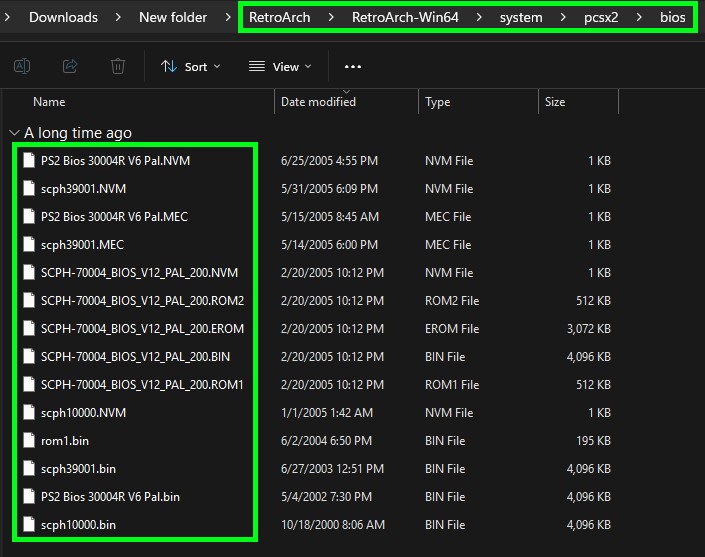Click the Rename toolbar icon

[x=22, y=67]
